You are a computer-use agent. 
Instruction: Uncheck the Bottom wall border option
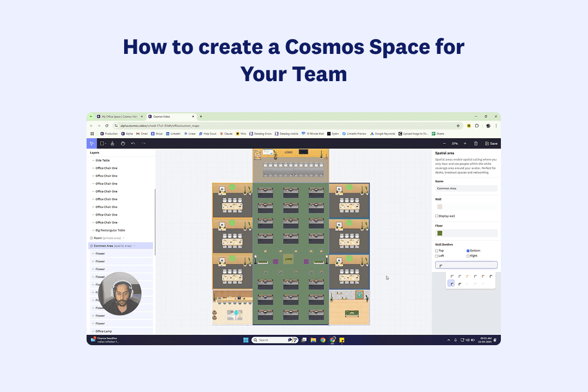[468, 250]
